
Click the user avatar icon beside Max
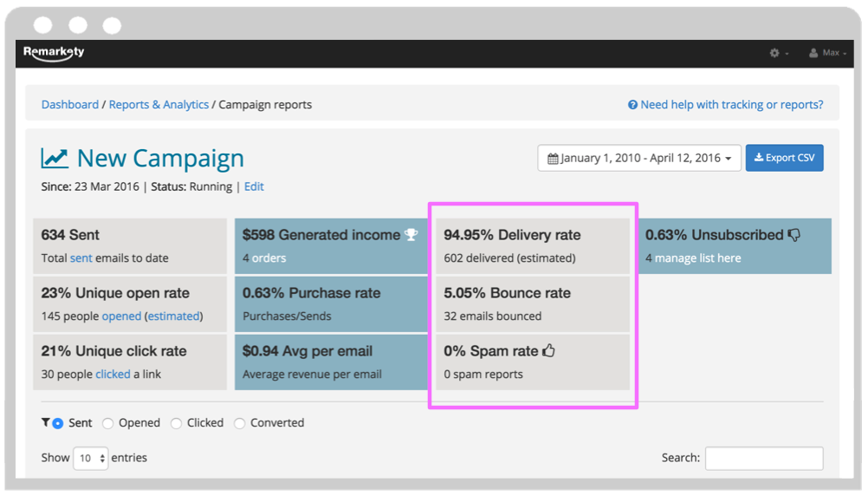pyautogui.click(x=813, y=53)
